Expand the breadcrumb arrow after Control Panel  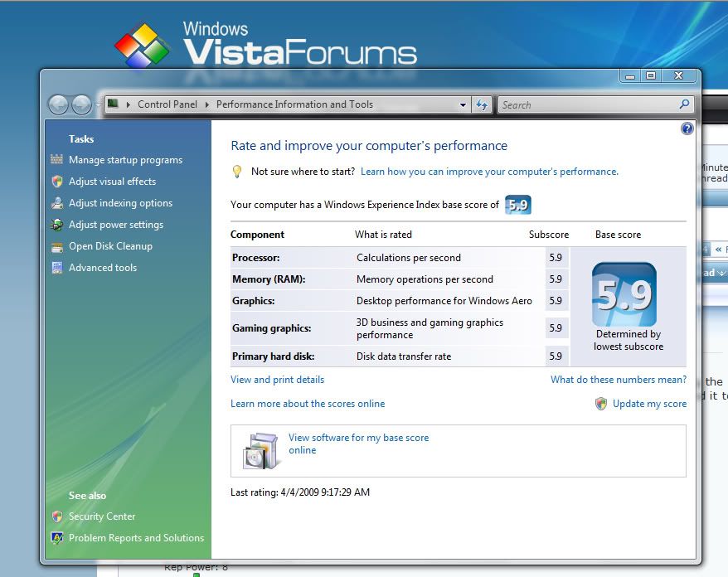pos(207,105)
